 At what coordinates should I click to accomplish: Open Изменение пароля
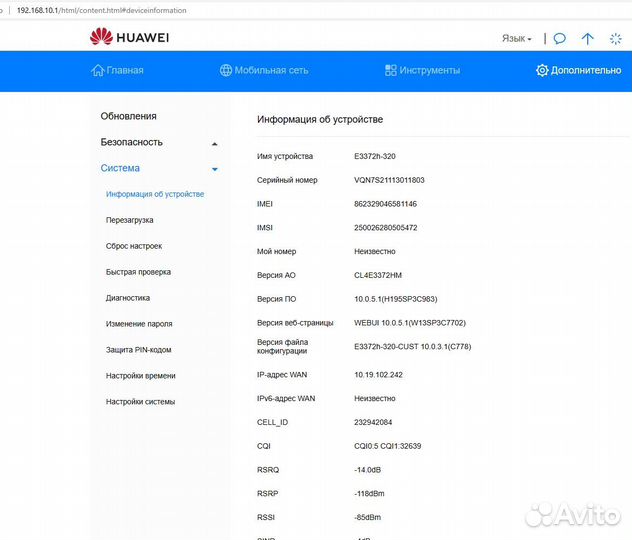[x=139, y=324]
